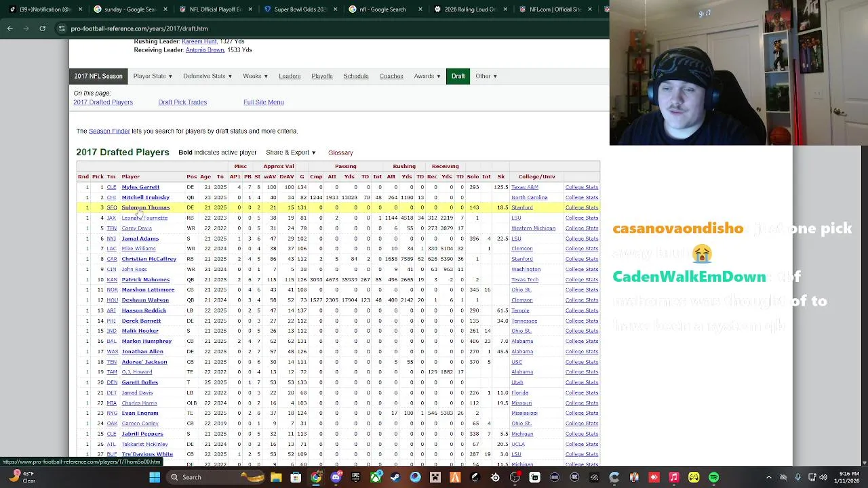
Task: Open the Windows Start menu
Action: (x=155, y=477)
